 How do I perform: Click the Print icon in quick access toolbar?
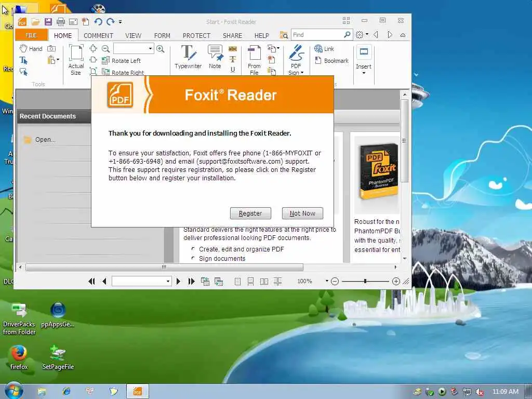pyautogui.click(x=61, y=22)
